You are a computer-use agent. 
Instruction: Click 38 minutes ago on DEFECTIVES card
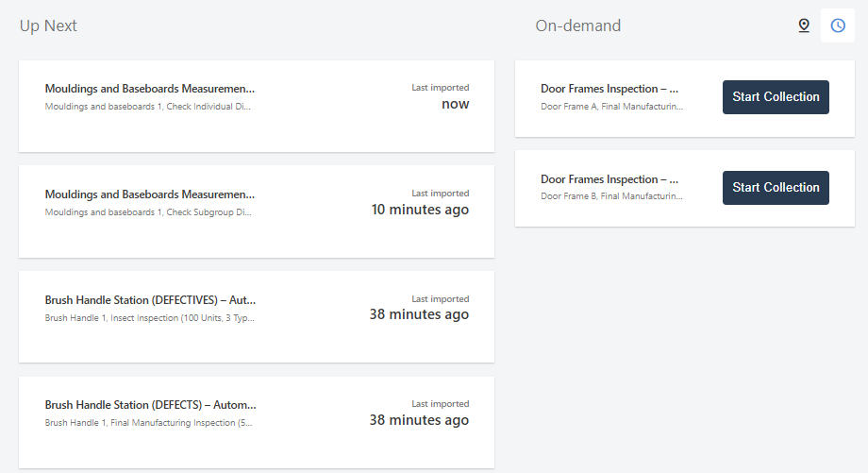click(x=419, y=314)
